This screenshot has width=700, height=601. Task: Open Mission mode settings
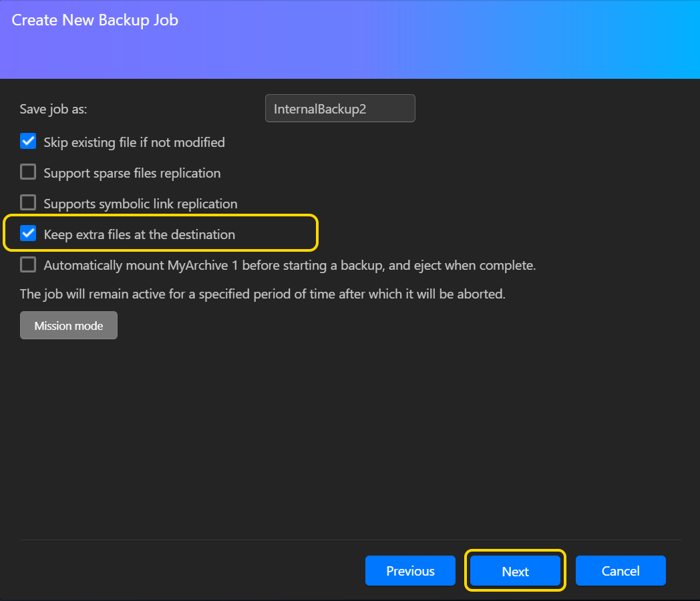point(69,326)
